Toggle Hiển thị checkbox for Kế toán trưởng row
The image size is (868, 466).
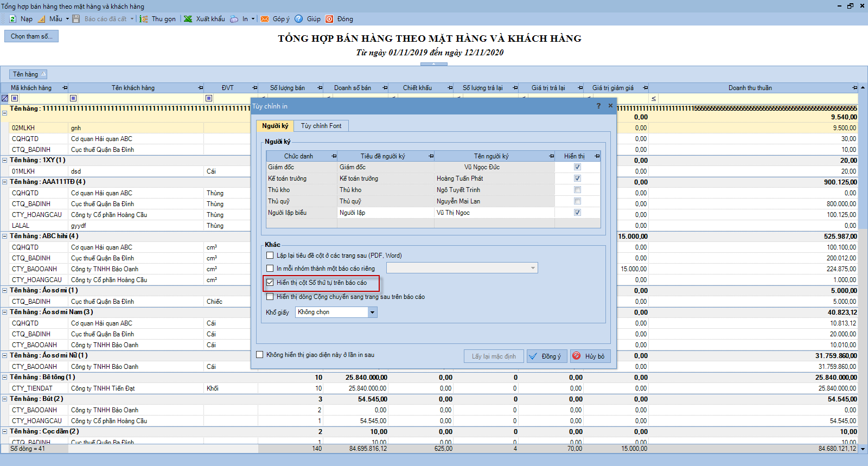click(577, 178)
